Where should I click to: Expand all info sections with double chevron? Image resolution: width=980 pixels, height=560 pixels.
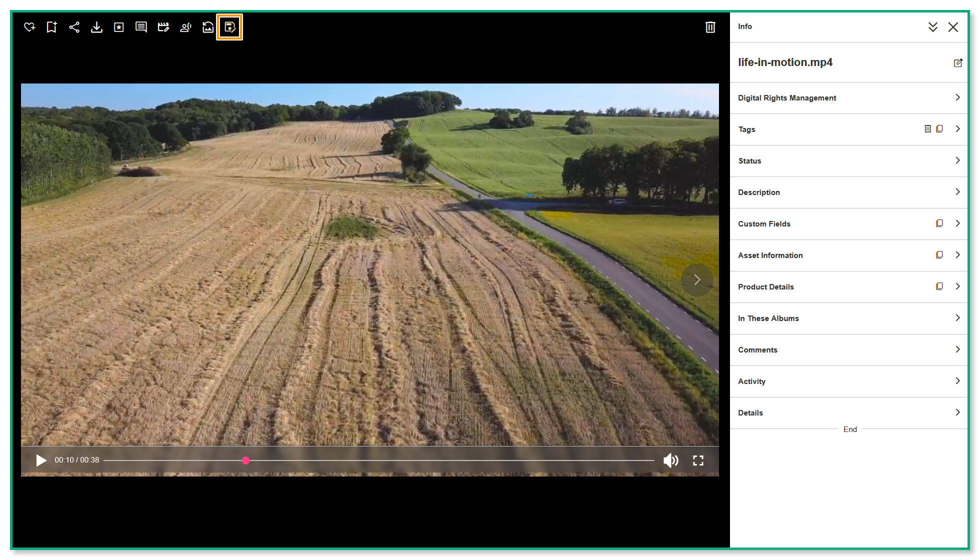click(932, 27)
